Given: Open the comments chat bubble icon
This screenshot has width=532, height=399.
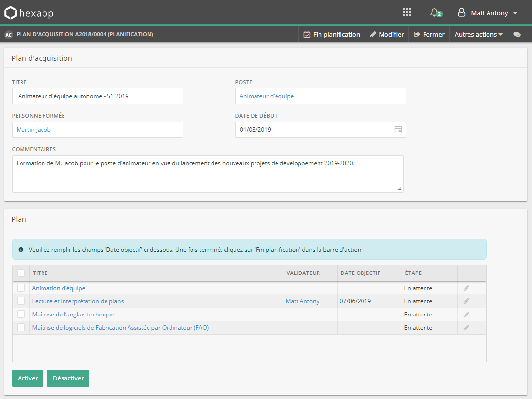Looking at the screenshot, I should click(517, 35).
